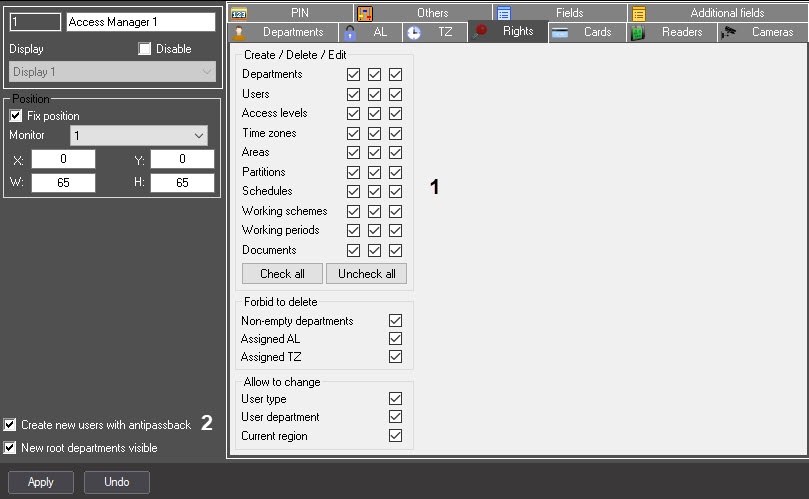
Task: Click the Fields tab list icon
Action: tap(504, 13)
